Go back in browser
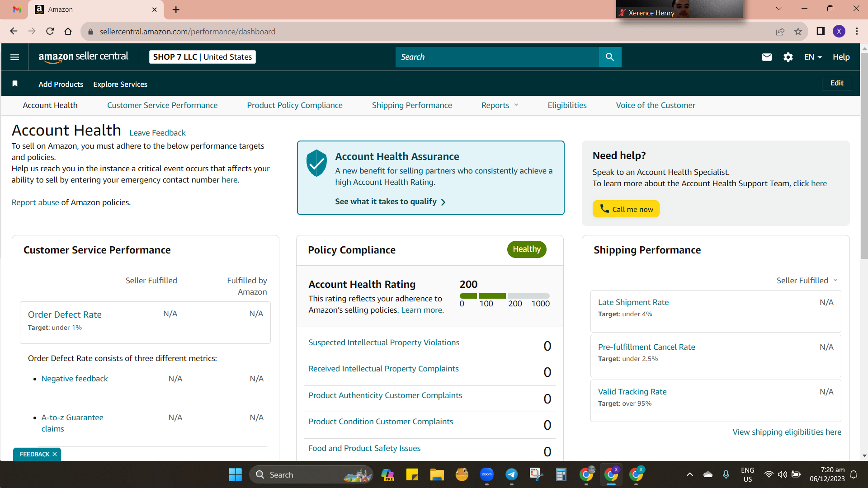The height and width of the screenshot is (488, 868). point(14,31)
